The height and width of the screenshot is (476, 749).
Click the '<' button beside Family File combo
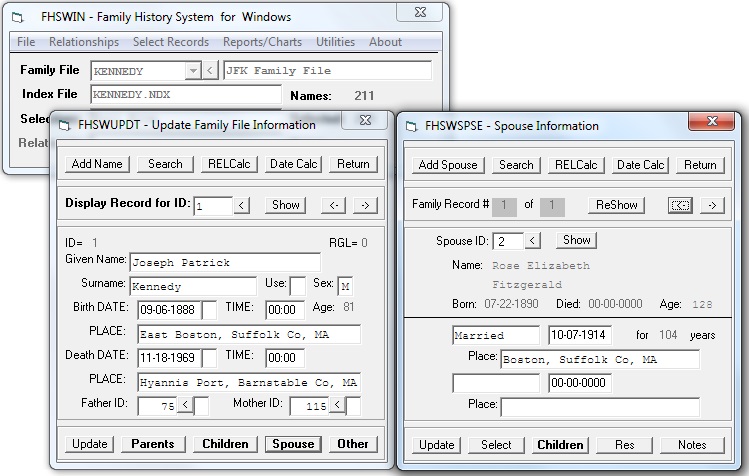pyautogui.click(x=209, y=71)
